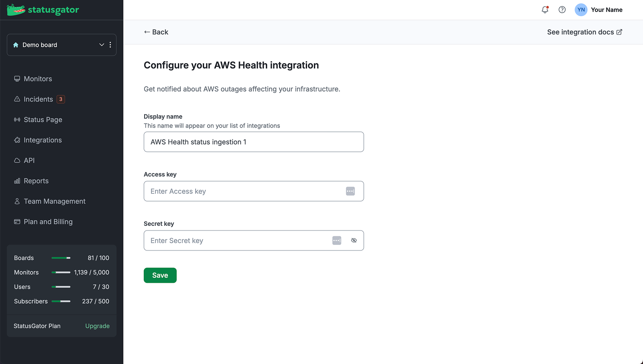Click the Upgrade plan link

[97, 326]
